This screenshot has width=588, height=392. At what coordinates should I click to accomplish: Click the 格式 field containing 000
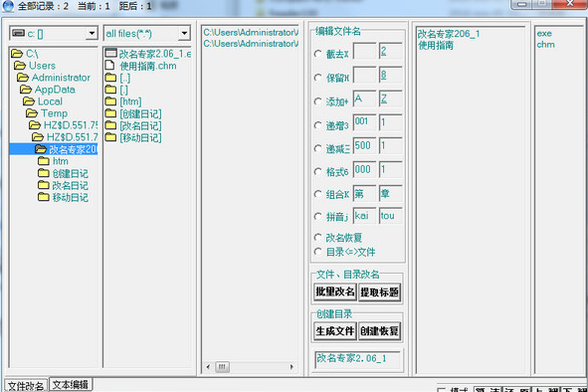[x=364, y=170]
